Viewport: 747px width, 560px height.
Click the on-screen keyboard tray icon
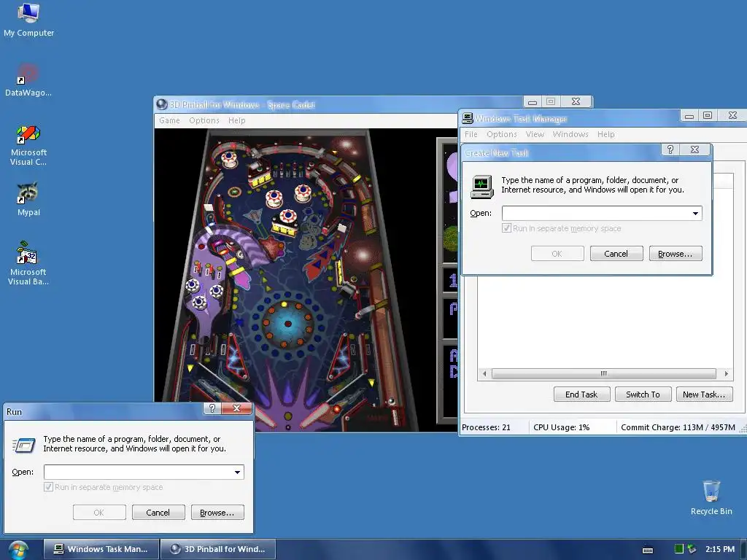[x=648, y=550]
